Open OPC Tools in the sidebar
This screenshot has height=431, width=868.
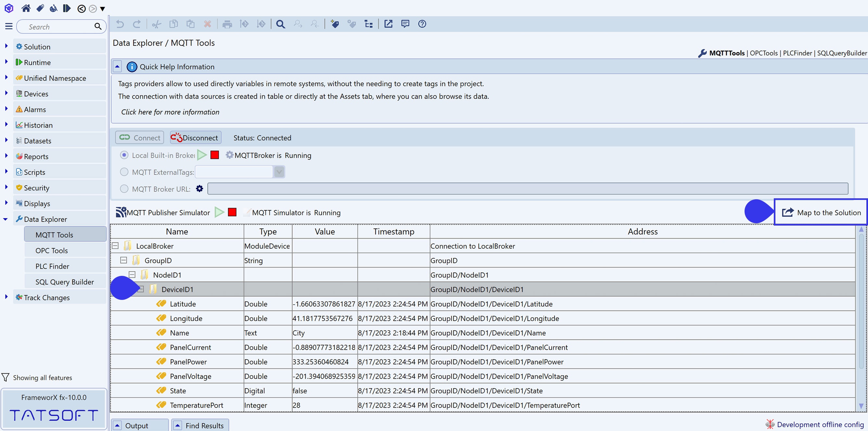point(65,251)
